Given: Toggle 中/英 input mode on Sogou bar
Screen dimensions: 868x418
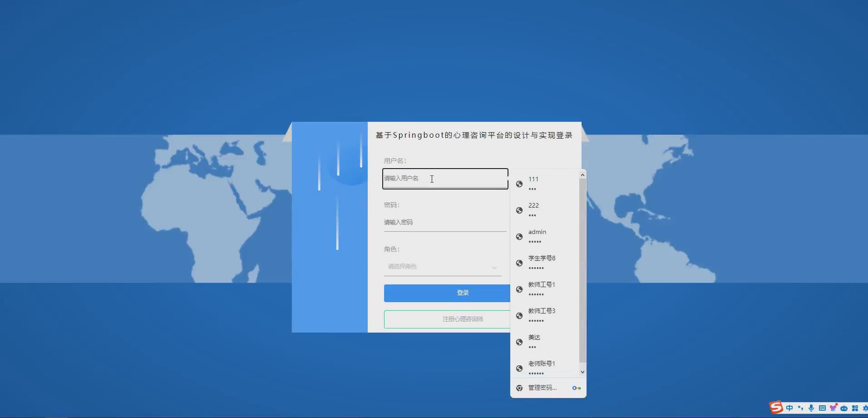Looking at the screenshot, I should coord(789,408).
